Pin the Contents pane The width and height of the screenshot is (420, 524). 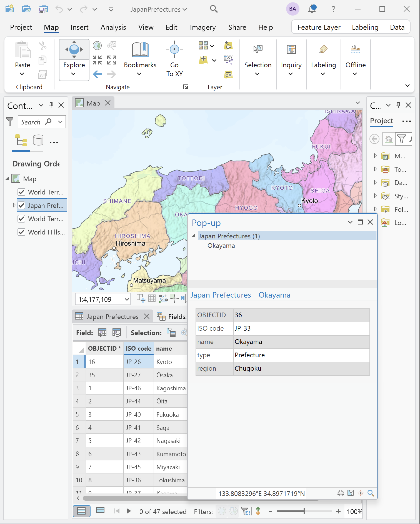(x=51, y=105)
